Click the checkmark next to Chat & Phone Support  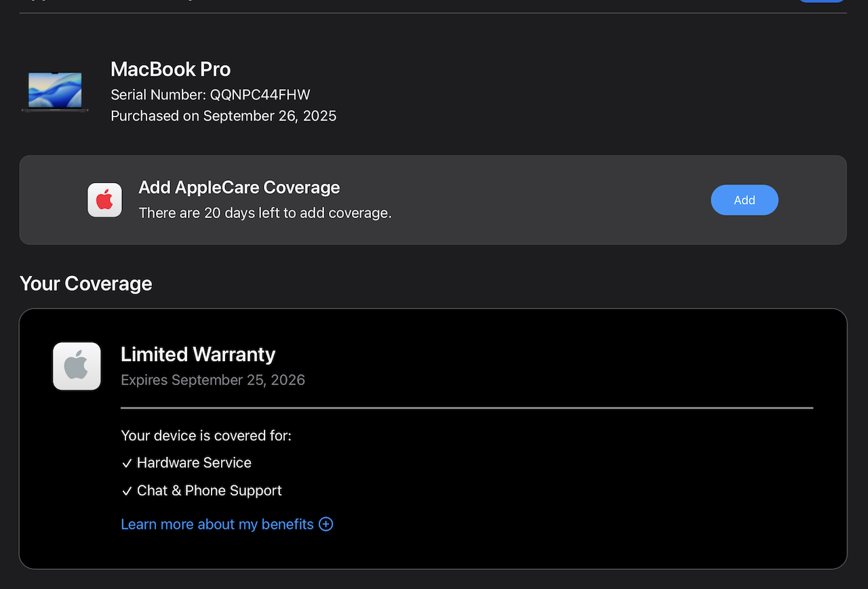pos(127,491)
